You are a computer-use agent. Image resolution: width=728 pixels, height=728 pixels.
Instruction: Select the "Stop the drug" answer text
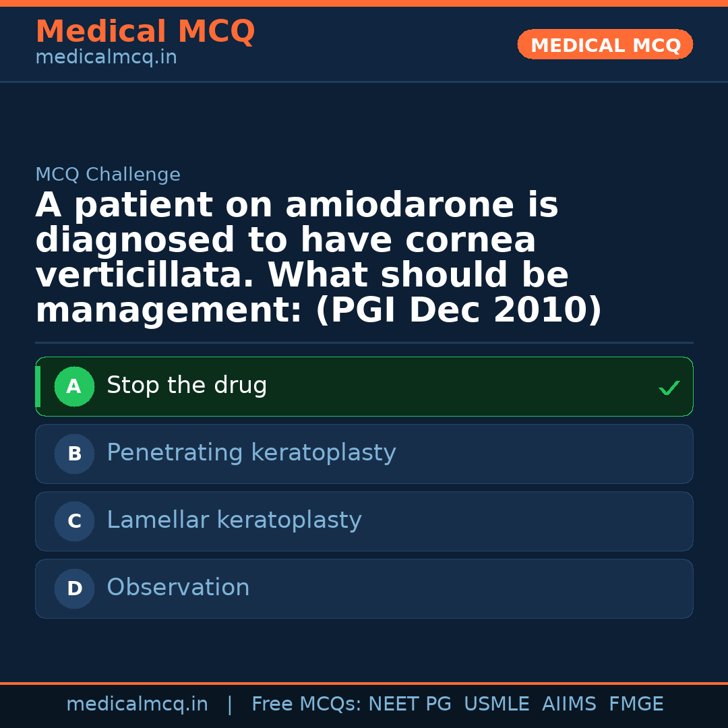click(187, 386)
